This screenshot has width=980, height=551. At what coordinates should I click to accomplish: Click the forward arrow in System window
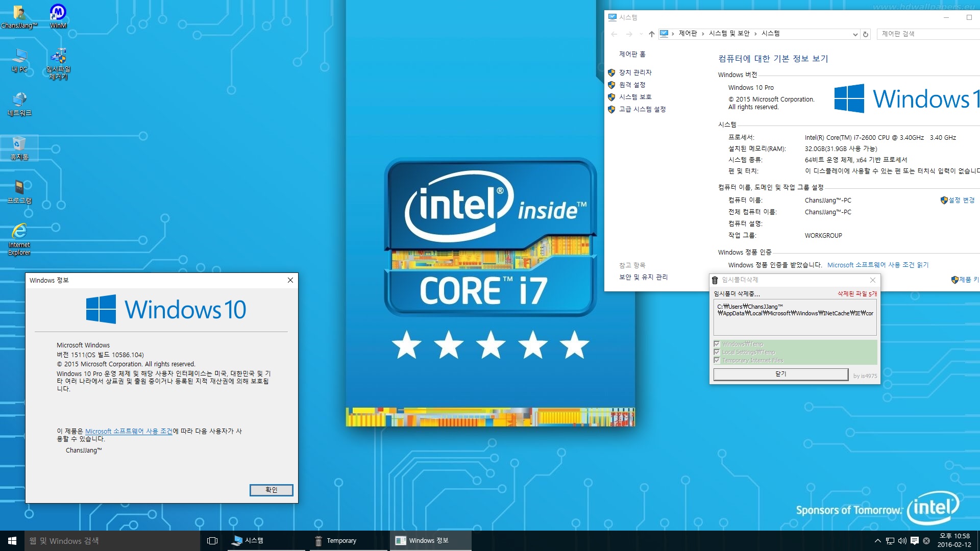pyautogui.click(x=629, y=34)
